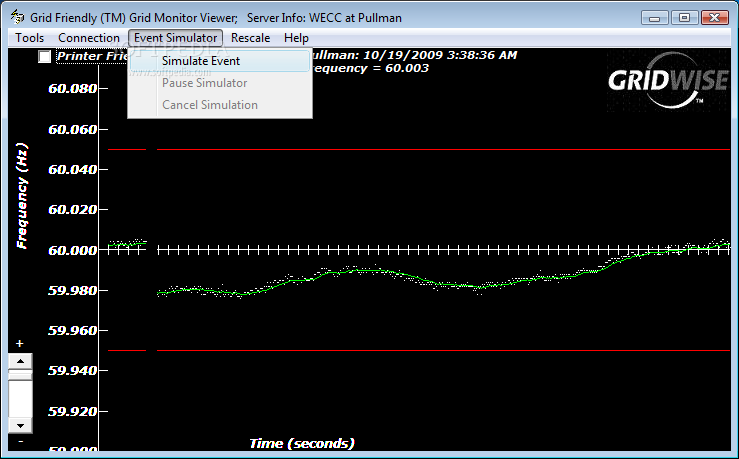Click the 59.980 frequency axis label
The image size is (739, 459).
coord(73,290)
